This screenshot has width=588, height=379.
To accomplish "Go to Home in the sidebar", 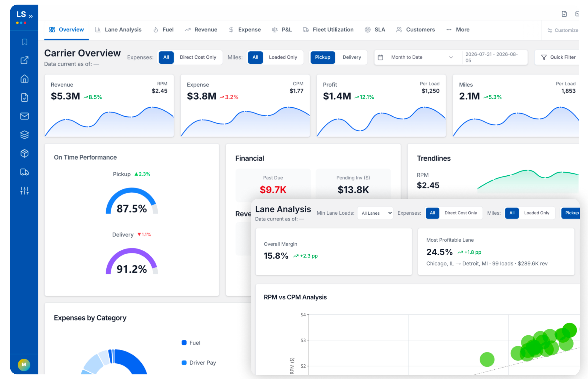I will (24, 79).
